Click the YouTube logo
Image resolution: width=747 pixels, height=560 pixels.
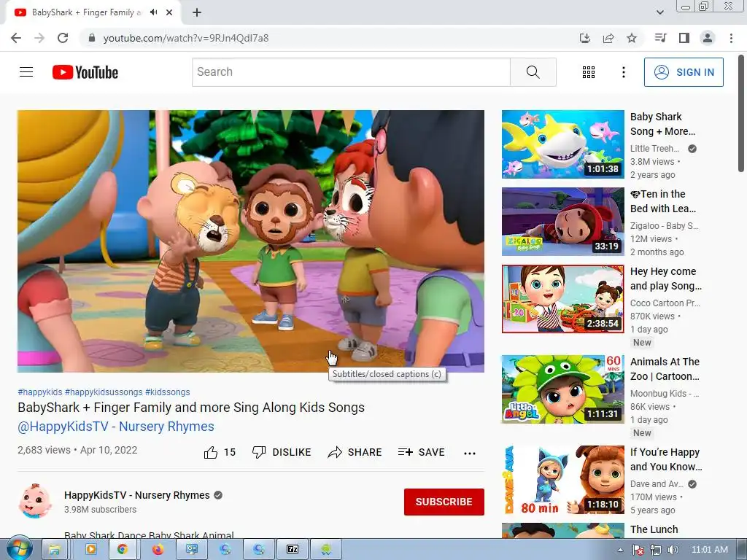click(x=85, y=72)
